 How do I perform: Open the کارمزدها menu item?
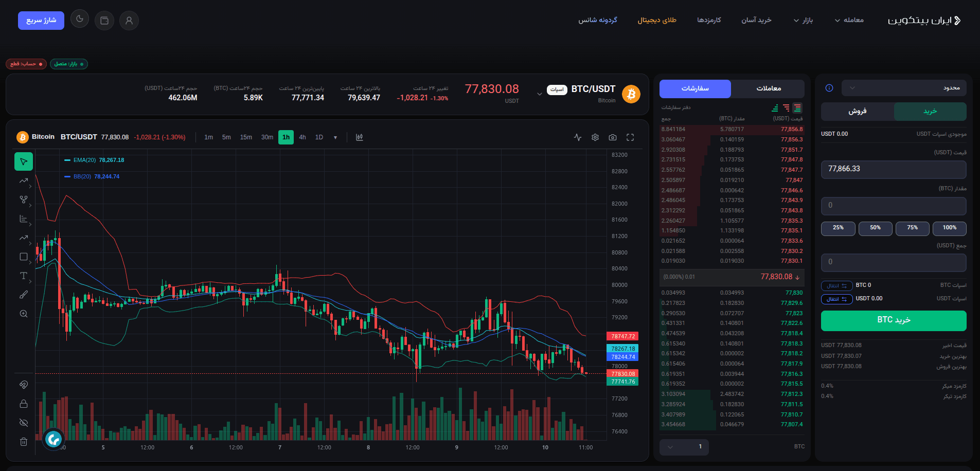pos(709,20)
